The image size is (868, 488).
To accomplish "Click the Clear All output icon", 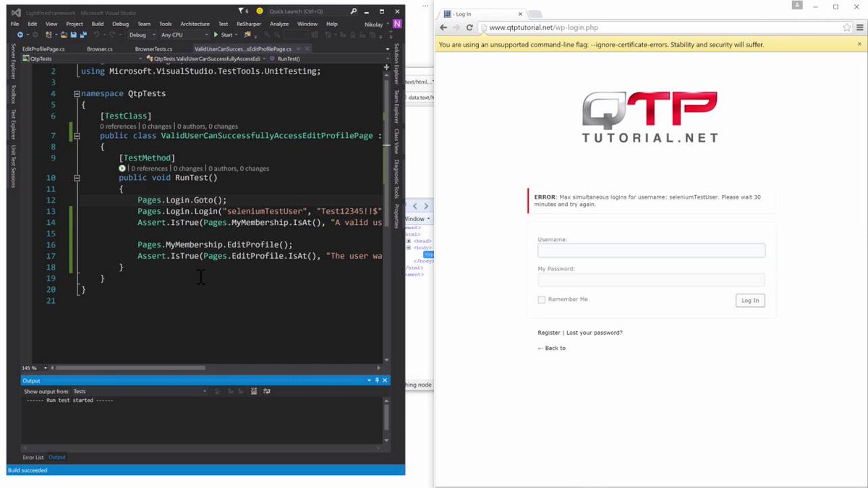I will 254,391.
